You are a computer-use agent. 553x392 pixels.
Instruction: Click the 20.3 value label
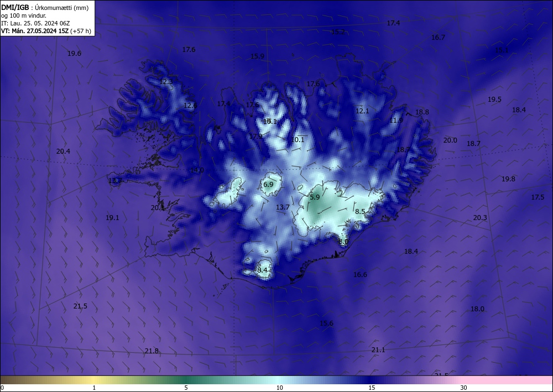point(480,218)
